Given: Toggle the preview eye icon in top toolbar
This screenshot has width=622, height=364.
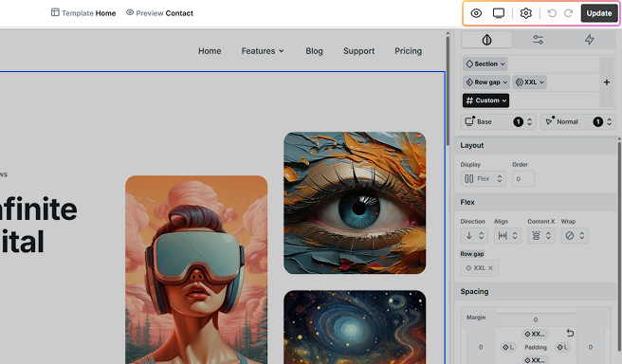Looking at the screenshot, I should pos(476,13).
